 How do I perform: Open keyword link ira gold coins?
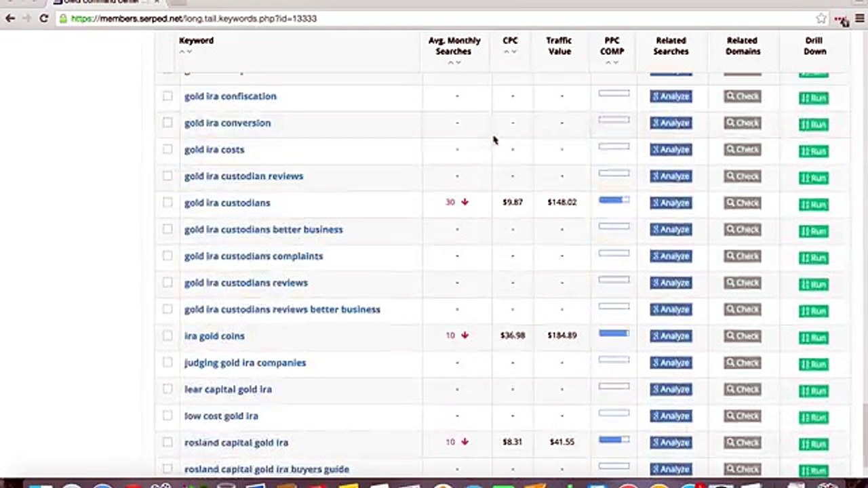pos(214,335)
